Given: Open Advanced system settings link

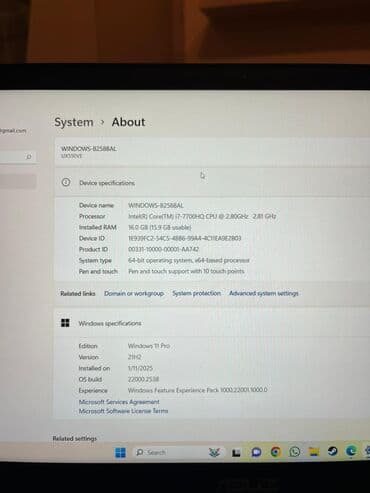Looking at the screenshot, I should pyautogui.click(x=264, y=293).
